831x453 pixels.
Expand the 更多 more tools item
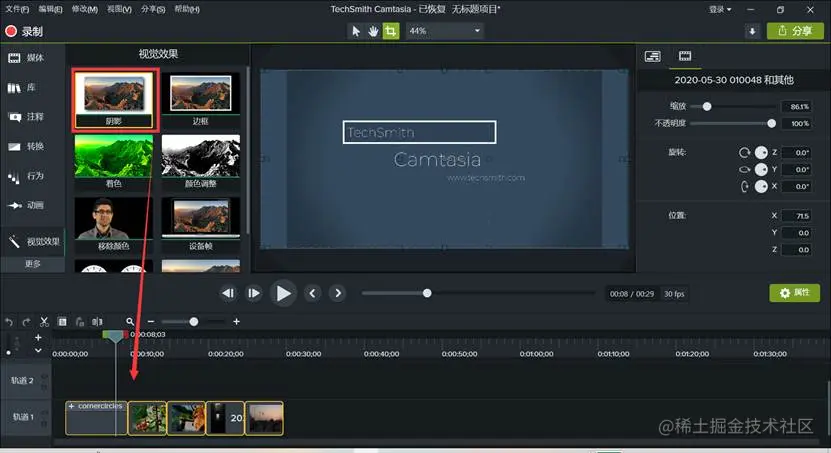coord(32,264)
